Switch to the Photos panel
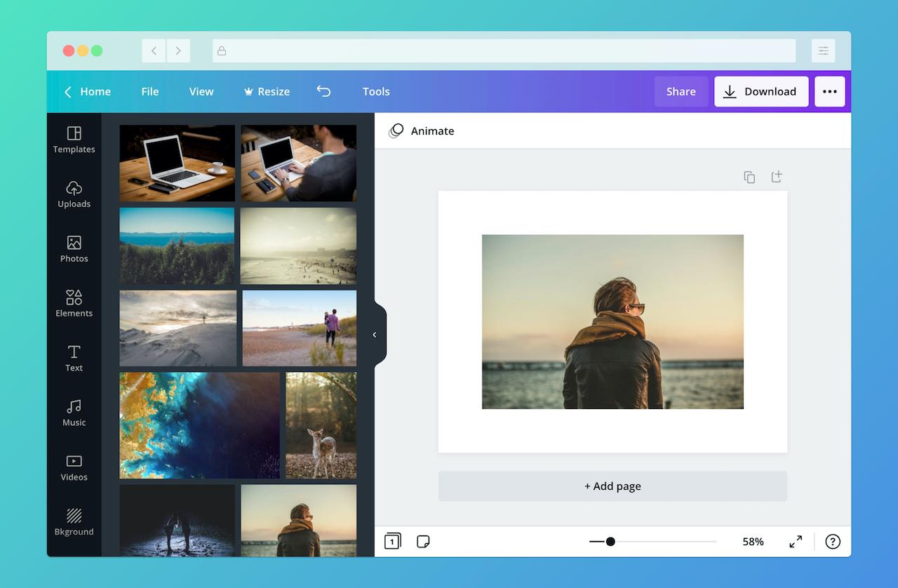Image resolution: width=898 pixels, height=588 pixels. [74, 249]
